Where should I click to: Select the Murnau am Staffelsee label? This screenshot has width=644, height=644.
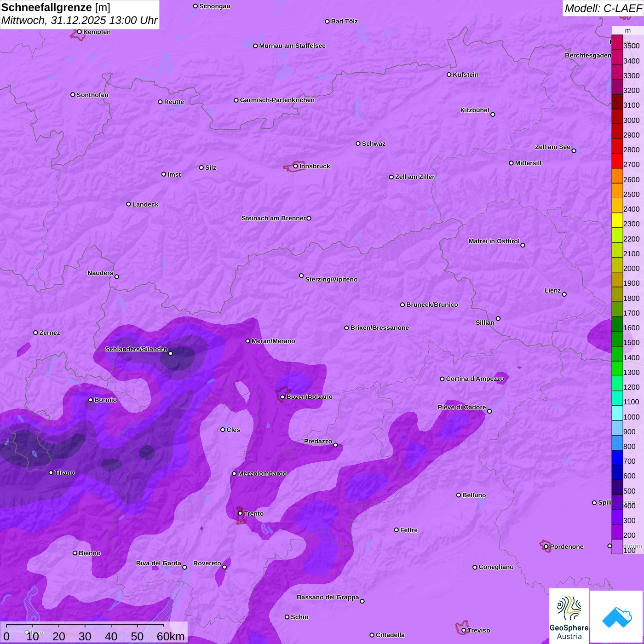pyautogui.click(x=292, y=46)
